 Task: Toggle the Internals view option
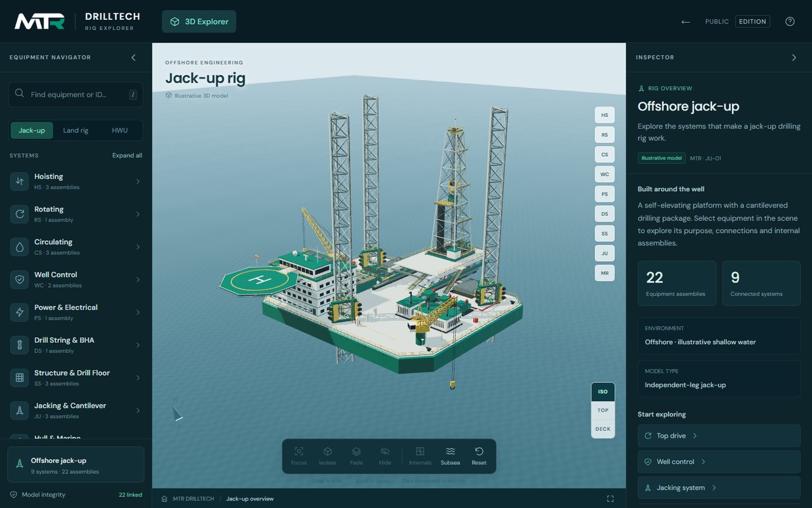[420, 456]
